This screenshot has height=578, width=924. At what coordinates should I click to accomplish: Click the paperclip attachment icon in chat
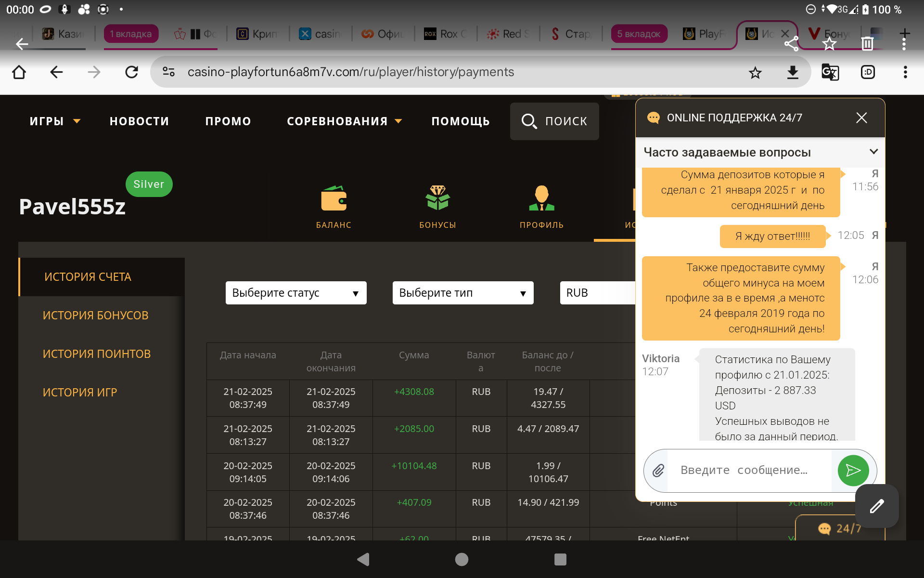coord(658,471)
